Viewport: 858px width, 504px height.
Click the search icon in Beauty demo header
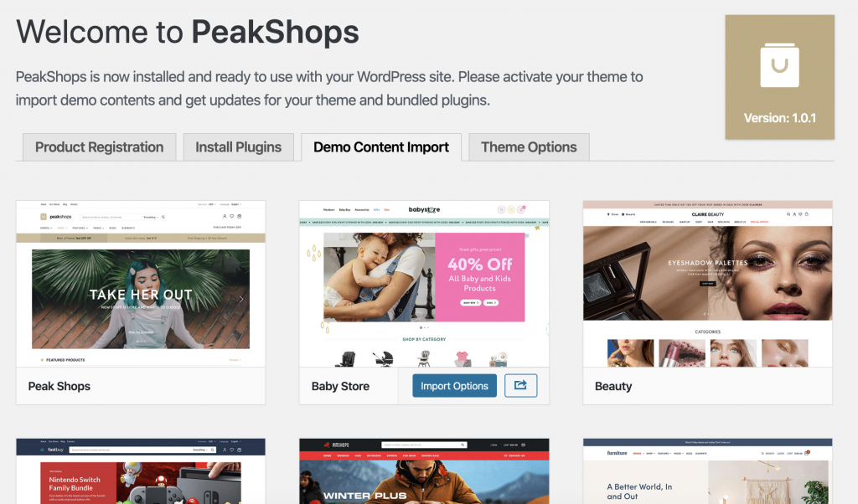click(x=788, y=214)
